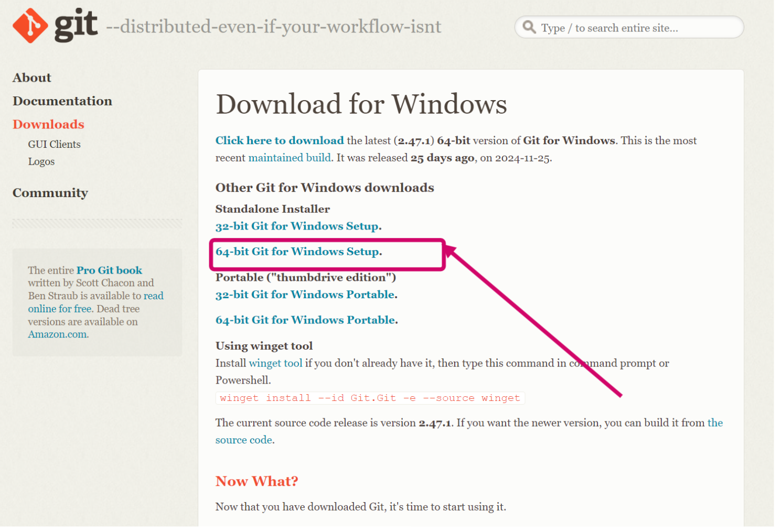781x532 pixels.
Task: Download 64-bit Git for Windows Portable
Action: [x=305, y=320]
